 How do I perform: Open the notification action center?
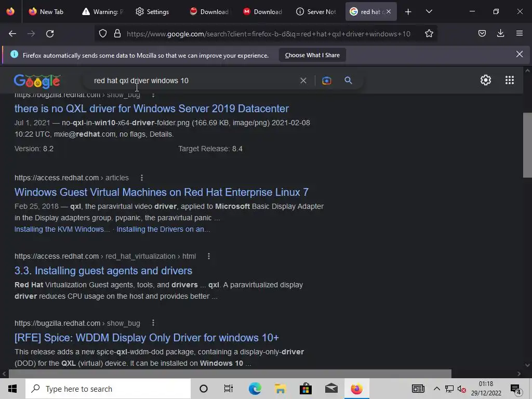(x=515, y=389)
